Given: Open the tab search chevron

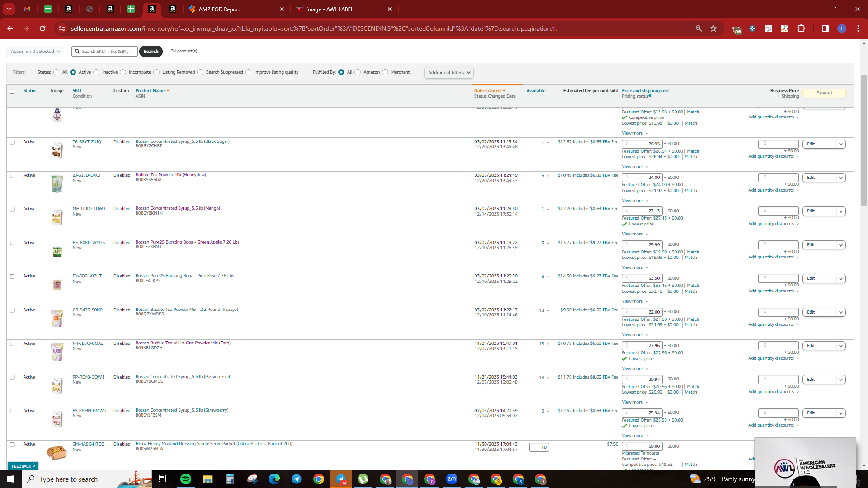Looking at the screenshot, I should 9,9.
